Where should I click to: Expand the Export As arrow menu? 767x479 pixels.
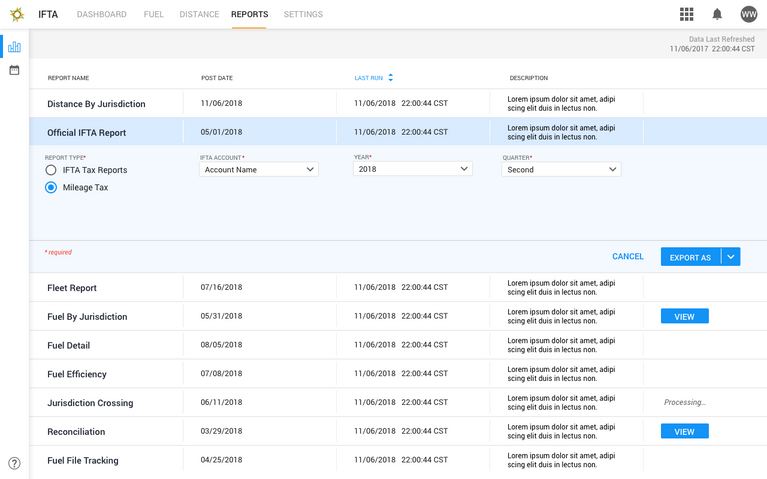point(731,257)
